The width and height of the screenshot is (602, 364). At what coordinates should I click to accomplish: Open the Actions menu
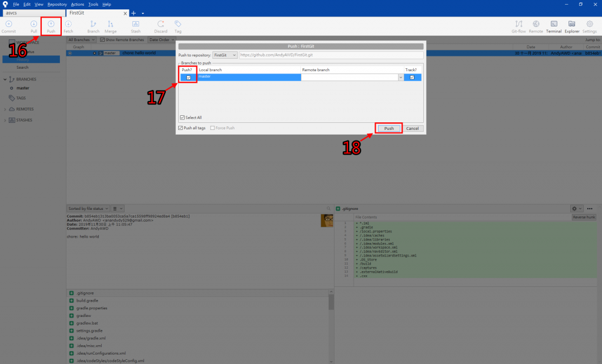[x=77, y=4]
